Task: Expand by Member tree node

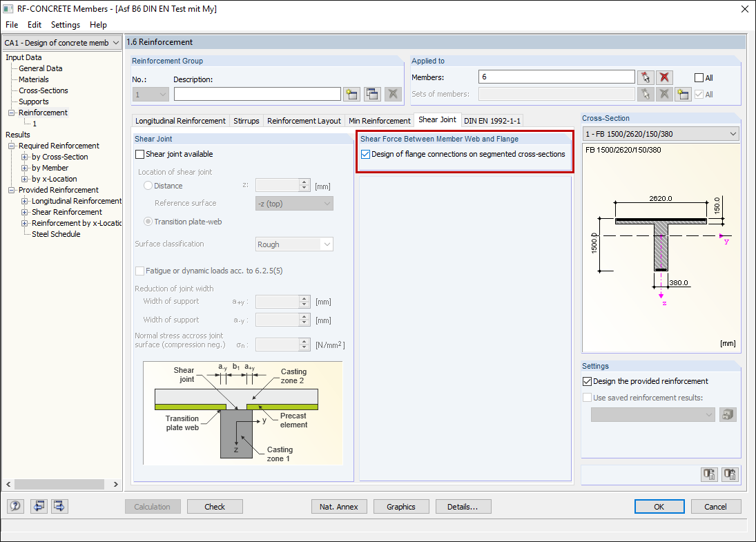Action: 24,168
